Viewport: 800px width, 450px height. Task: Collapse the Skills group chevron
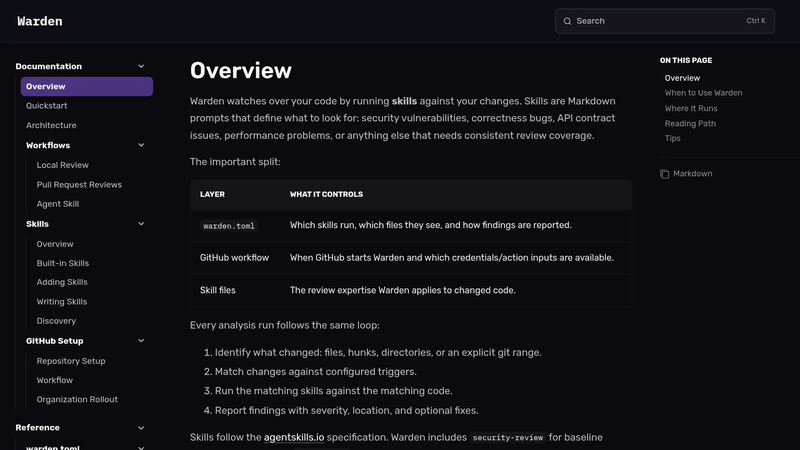(141, 224)
